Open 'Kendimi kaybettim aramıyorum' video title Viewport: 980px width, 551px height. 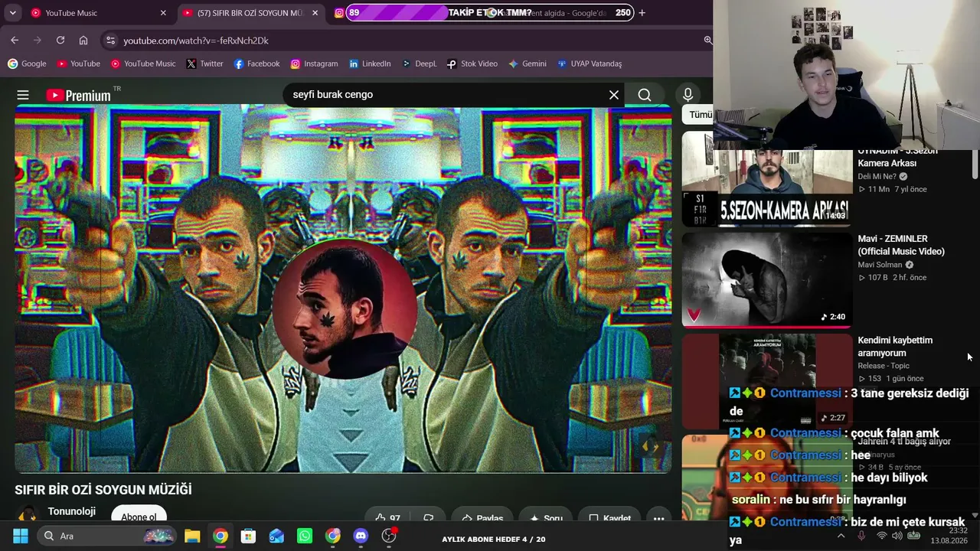coord(895,347)
